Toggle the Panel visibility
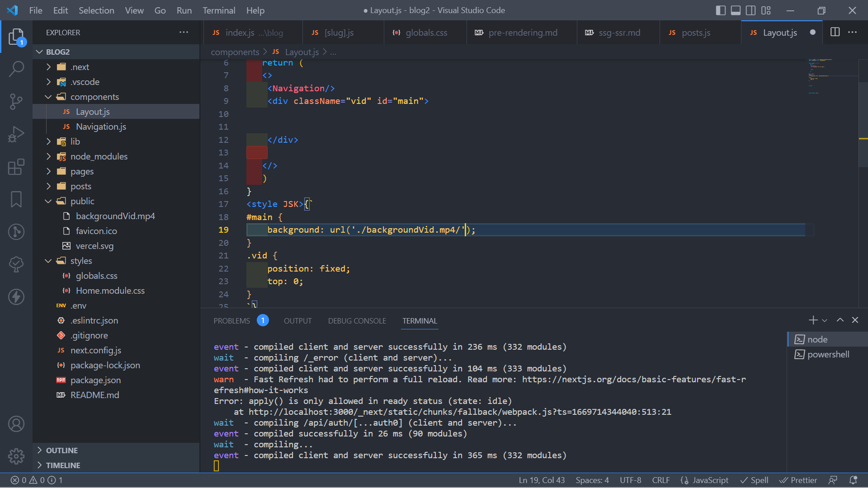 [x=736, y=10]
